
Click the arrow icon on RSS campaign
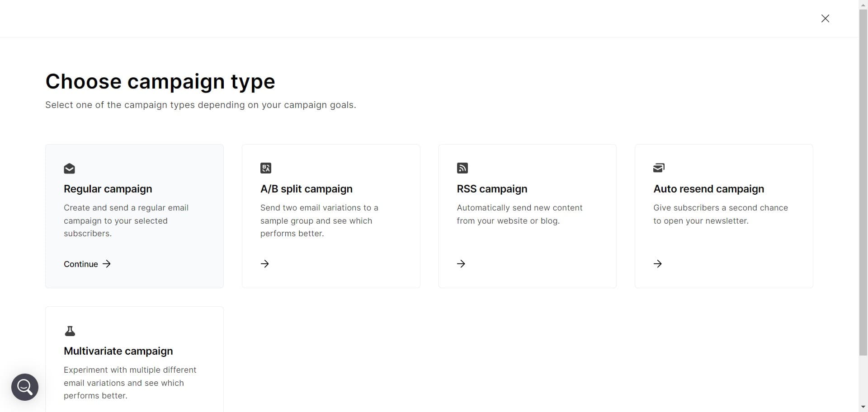pos(461,264)
